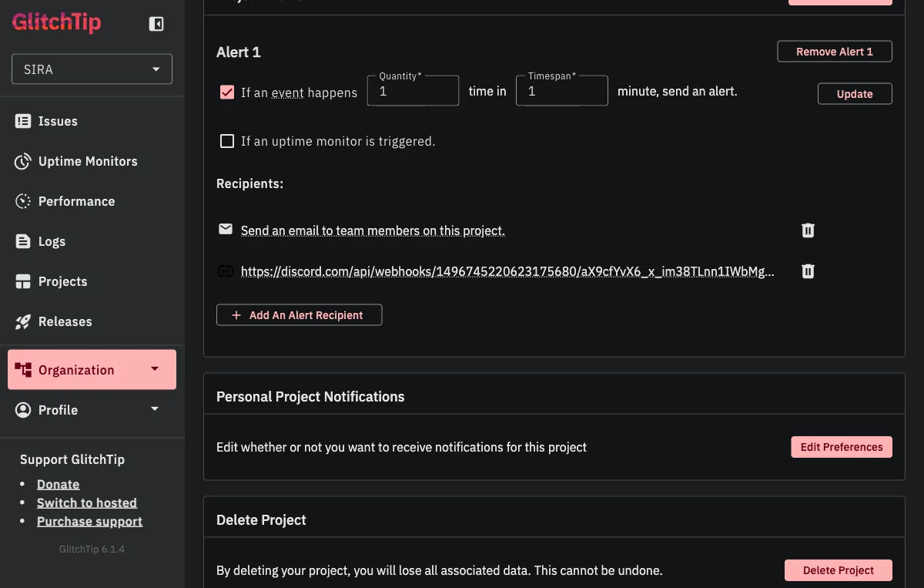The height and width of the screenshot is (588, 924).
Task: Open the 'Switch to hosted' link
Action: [x=87, y=502]
